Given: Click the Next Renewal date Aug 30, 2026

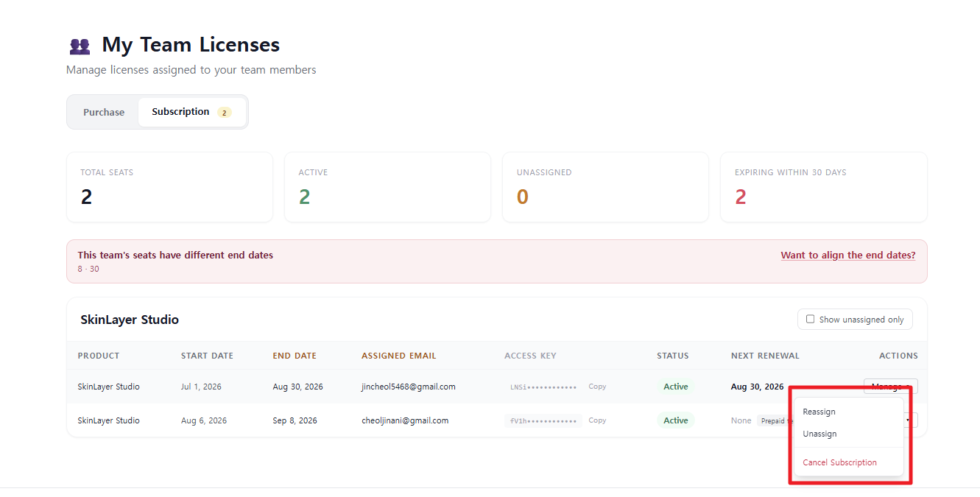Looking at the screenshot, I should (757, 387).
